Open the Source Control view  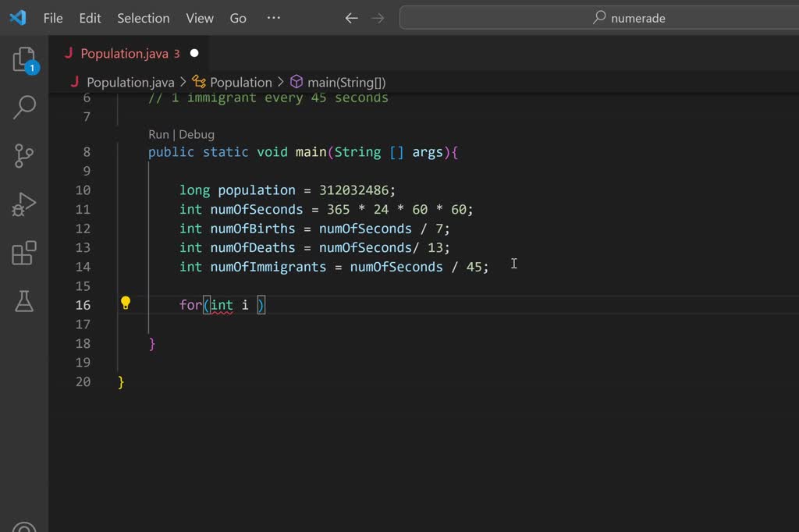pos(24,156)
